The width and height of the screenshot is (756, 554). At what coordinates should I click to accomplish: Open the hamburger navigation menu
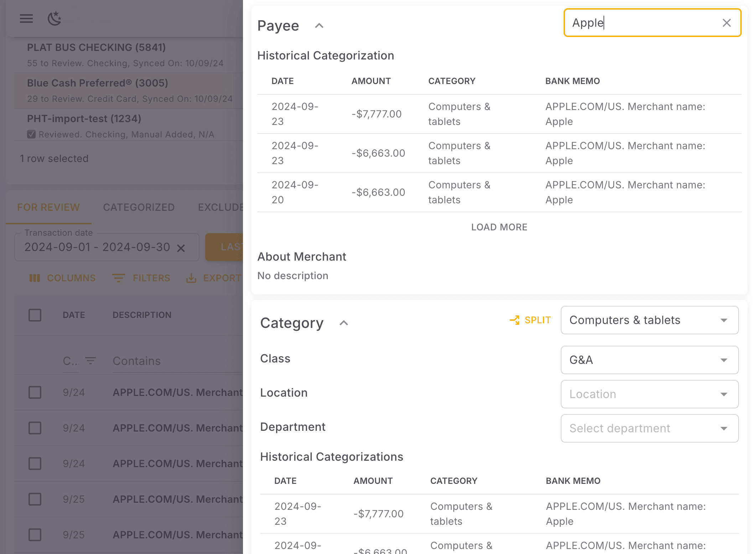[26, 19]
